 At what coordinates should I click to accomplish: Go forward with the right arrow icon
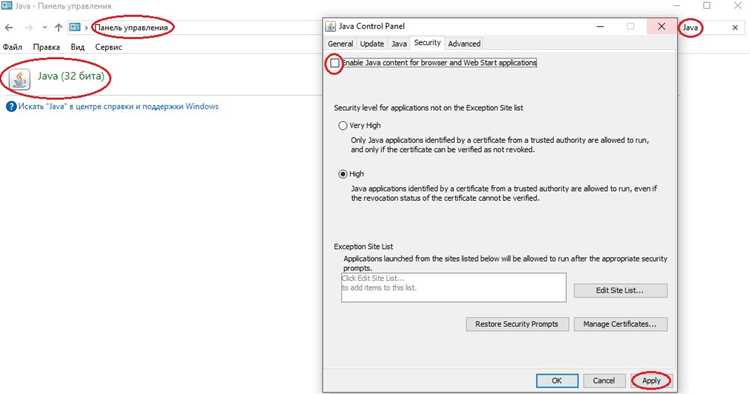[x=29, y=28]
